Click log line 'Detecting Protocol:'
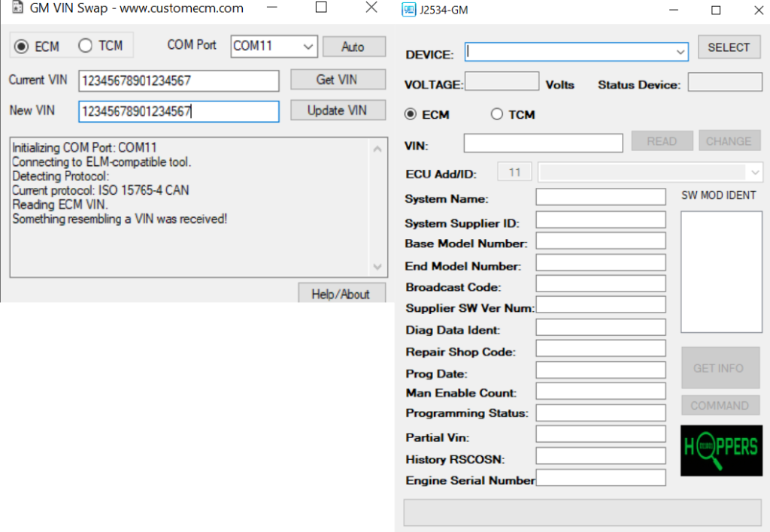This screenshot has height=532, width=770. click(61, 176)
